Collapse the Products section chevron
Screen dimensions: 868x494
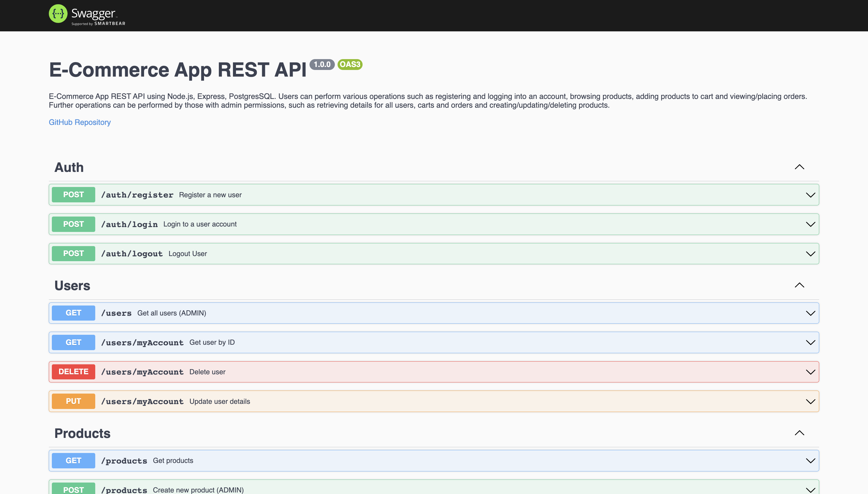(x=799, y=433)
